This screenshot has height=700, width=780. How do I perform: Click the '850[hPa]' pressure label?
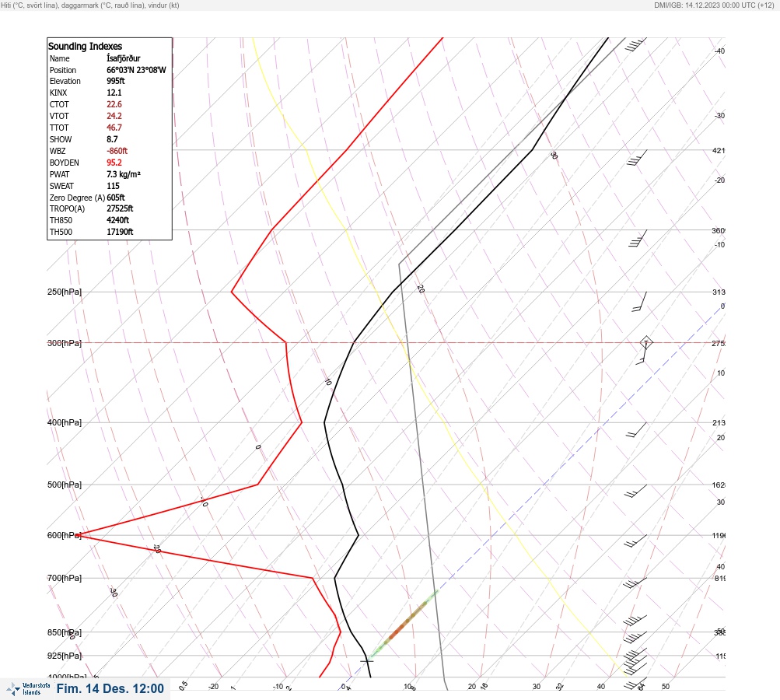point(65,632)
